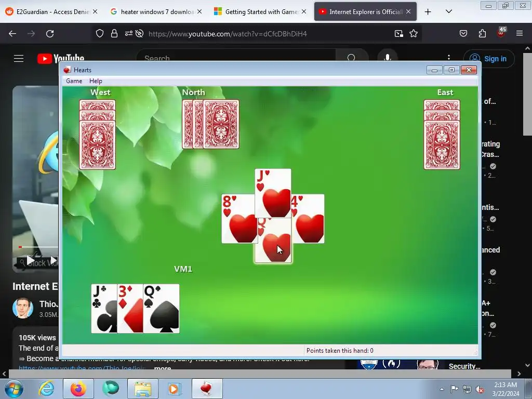This screenshot has width=532, height=399.
Task: Open the clock showing 2:13 AM
Action: [x=506, y=389]
